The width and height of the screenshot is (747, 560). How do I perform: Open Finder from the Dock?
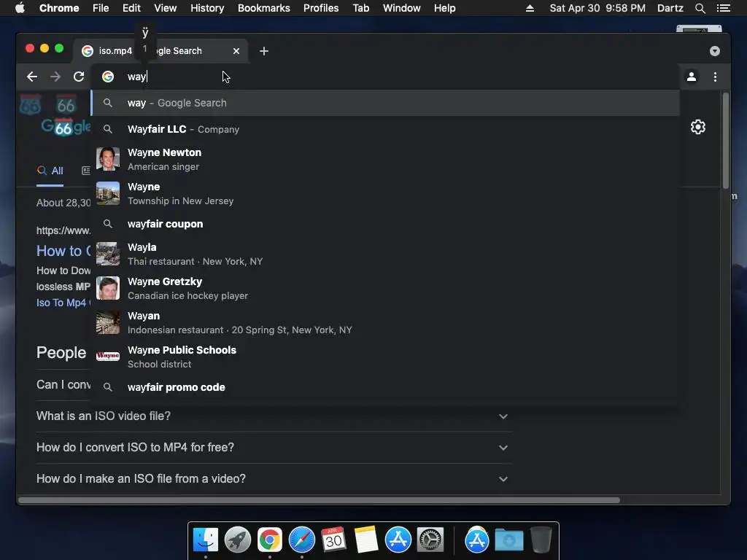pyautogui.click(x=206, y=540)
